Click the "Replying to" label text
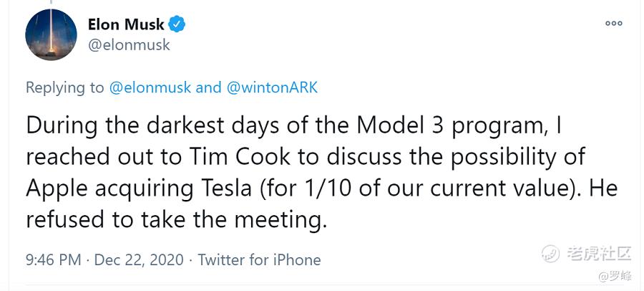 tap(64, 87)
